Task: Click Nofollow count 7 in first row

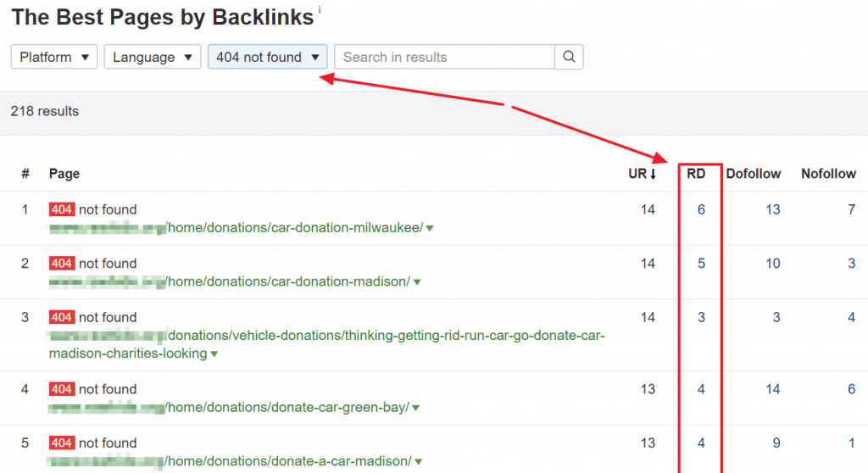Action: (x=851, y=209)
